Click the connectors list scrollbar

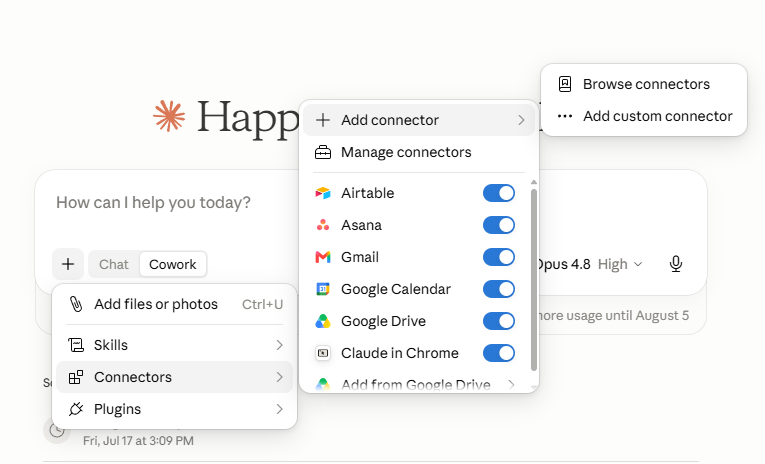(534, 280)
